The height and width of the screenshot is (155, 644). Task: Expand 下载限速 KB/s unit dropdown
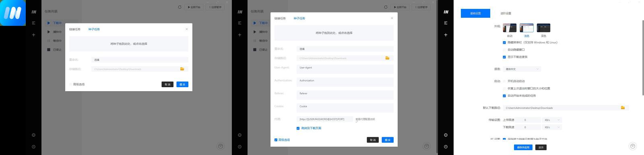pyautogui.click(x=552, y=127)
